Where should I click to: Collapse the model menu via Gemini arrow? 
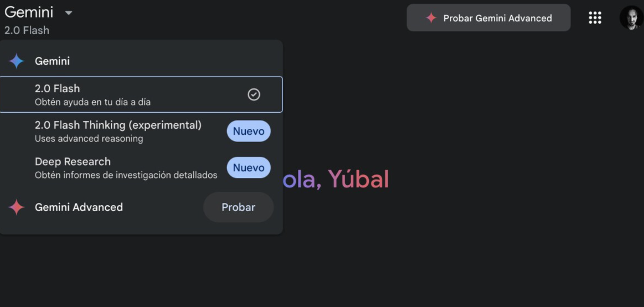[69, 13]
